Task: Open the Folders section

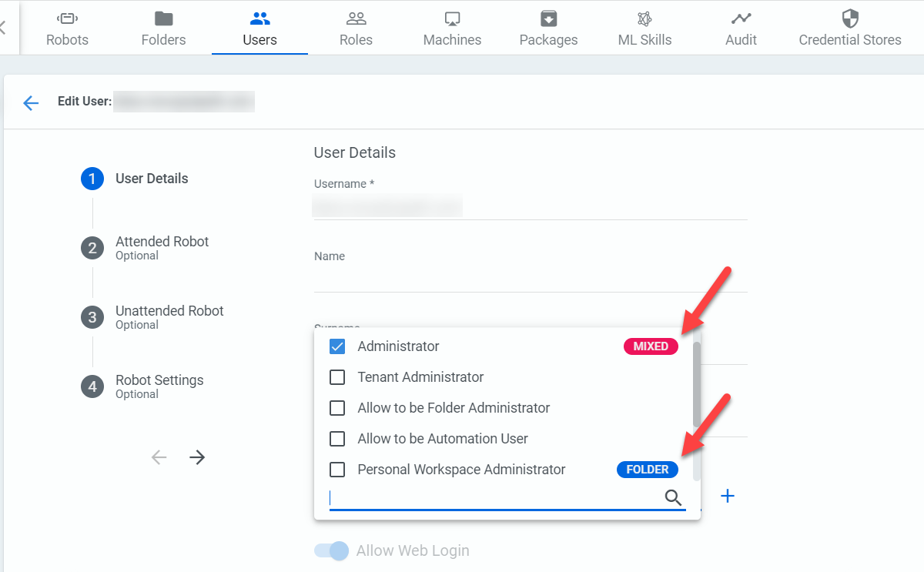Action: point(163,27)
